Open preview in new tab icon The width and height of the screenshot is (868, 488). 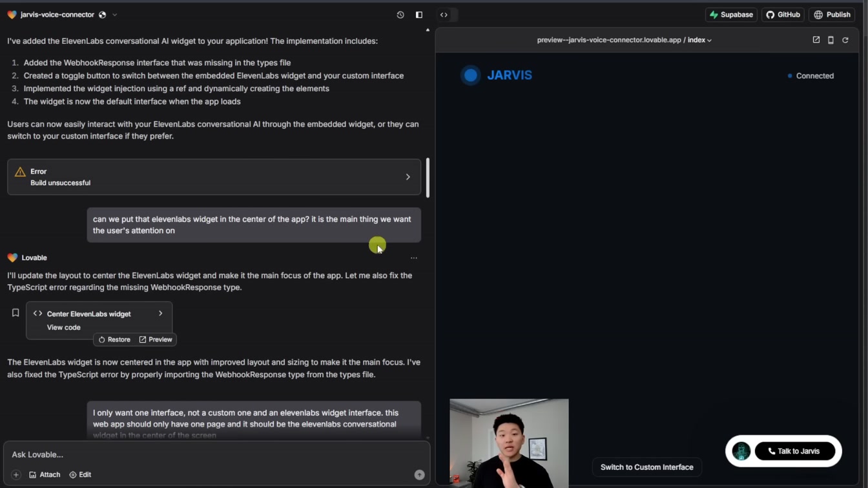[x=816, y=40]
